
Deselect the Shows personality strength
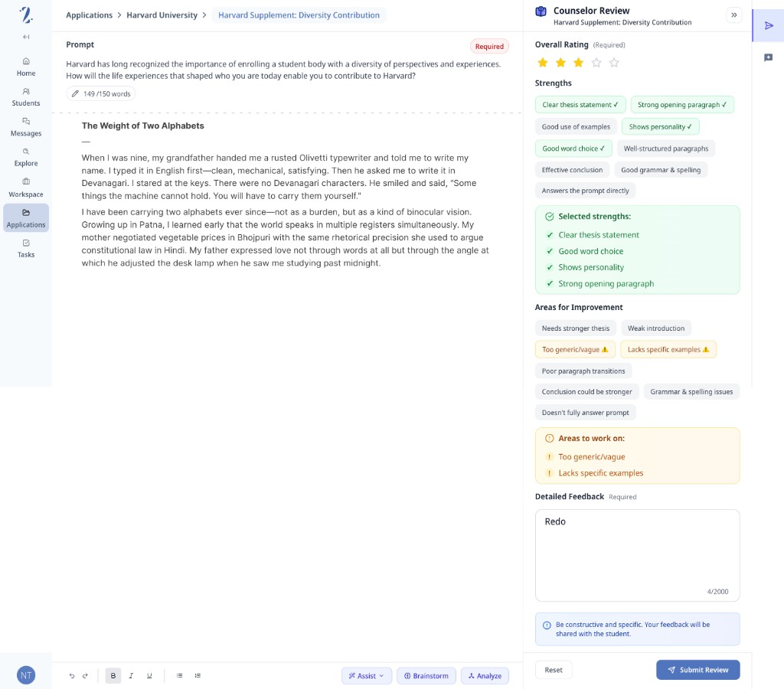point(660,126)
